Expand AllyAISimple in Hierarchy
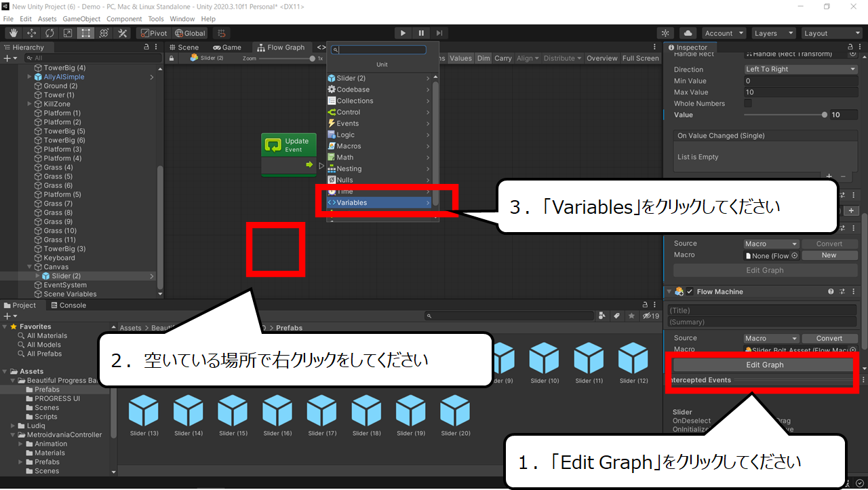Screen dimensions: 868x490 29,77
